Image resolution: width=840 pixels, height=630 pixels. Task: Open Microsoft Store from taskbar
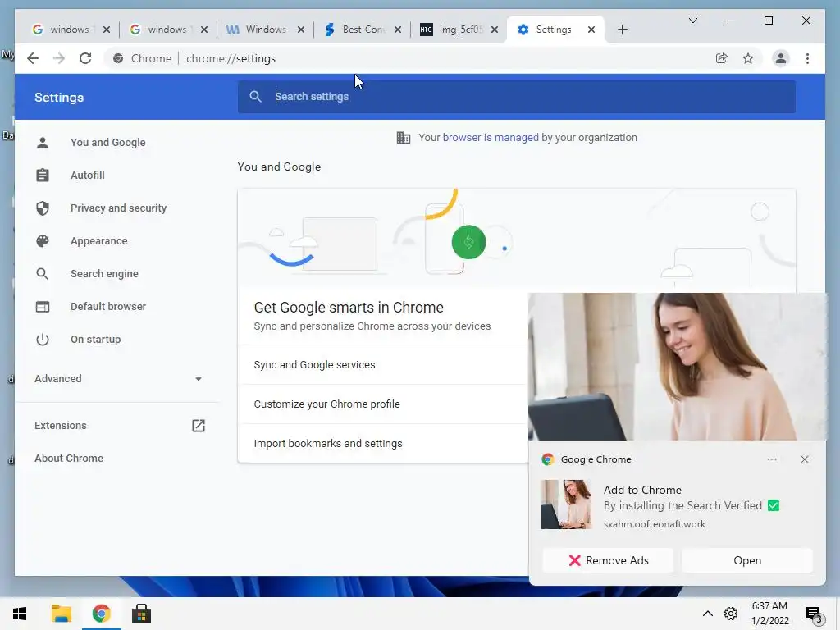pos(141,614)
